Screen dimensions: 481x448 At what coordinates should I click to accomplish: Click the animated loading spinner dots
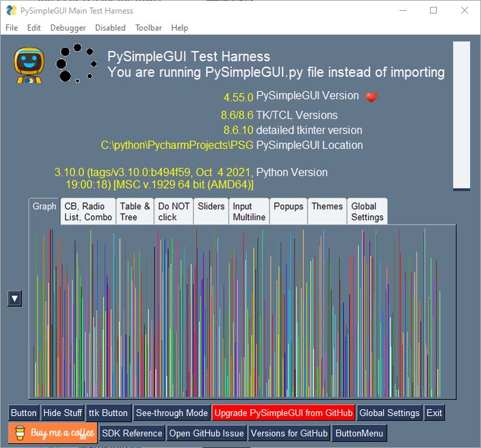pos(76,63)
